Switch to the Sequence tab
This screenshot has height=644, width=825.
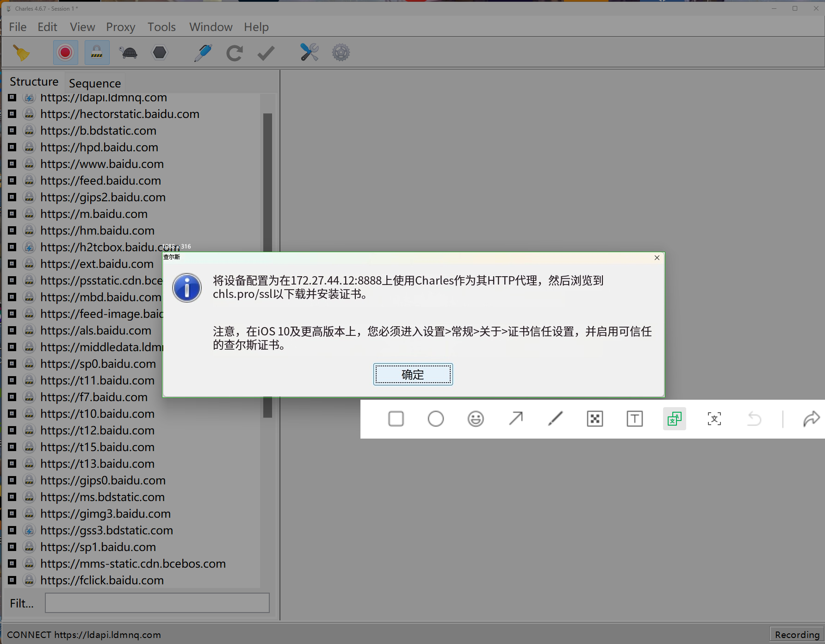pos(95,83)
